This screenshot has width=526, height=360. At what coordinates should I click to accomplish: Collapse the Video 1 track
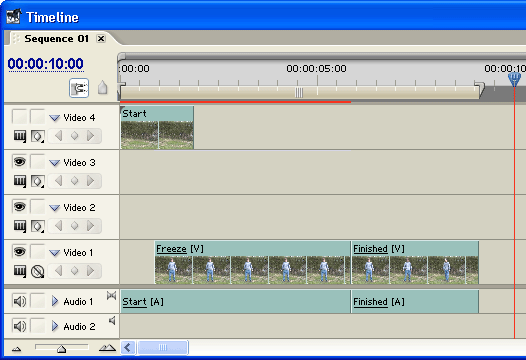(54, 253)
